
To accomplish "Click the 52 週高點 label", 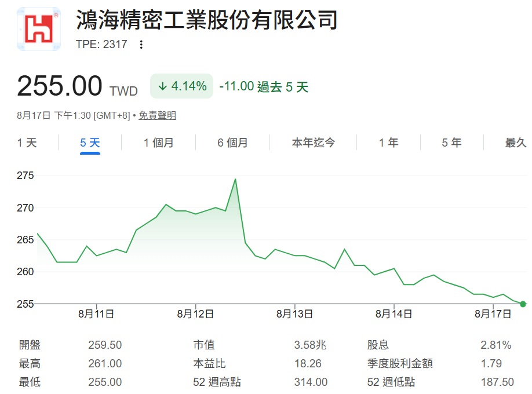I will [x=217, y=382].
